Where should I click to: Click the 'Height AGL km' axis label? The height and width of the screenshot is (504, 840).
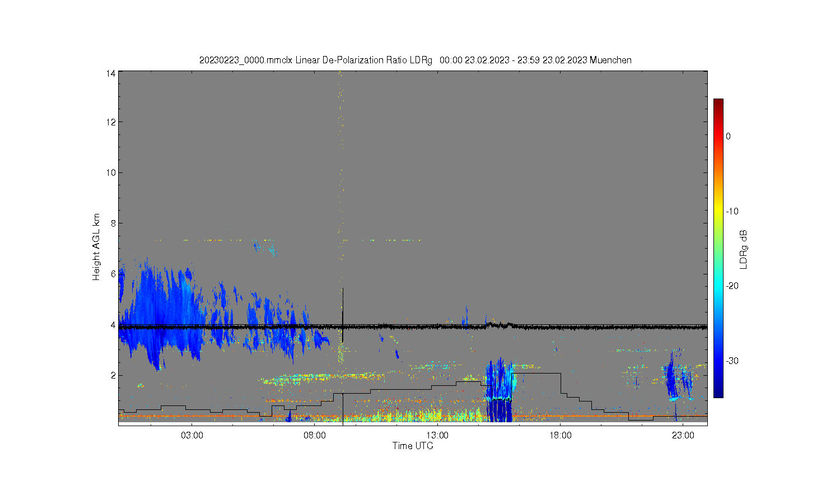point(96,247)
